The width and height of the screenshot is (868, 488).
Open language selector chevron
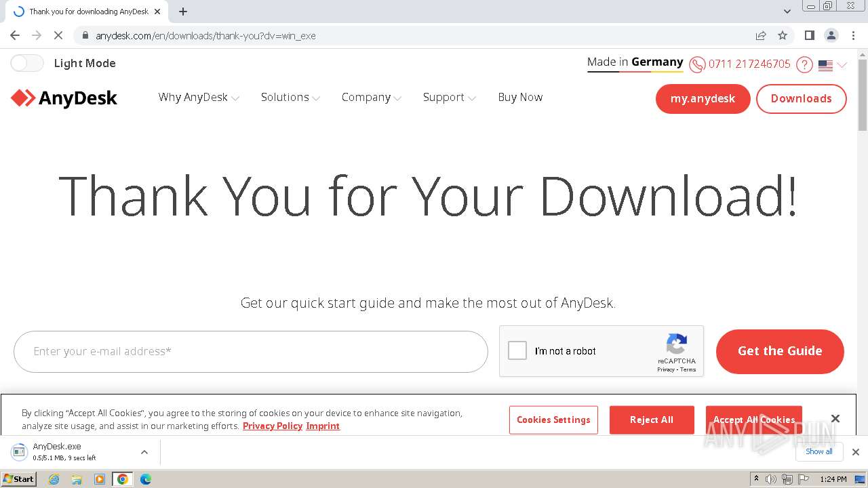tap(842, 65)
